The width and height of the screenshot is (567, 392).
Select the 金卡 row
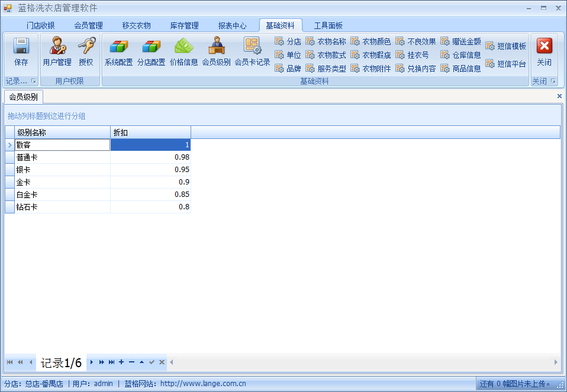pyautogui.click(x=98, y=182)
